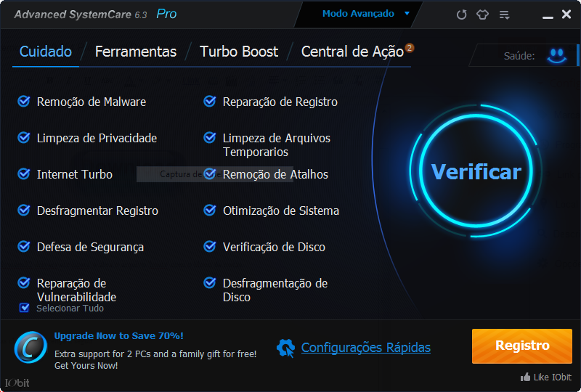Toggle Desfragmentar Registro checkbox

(x=24, y=210)
